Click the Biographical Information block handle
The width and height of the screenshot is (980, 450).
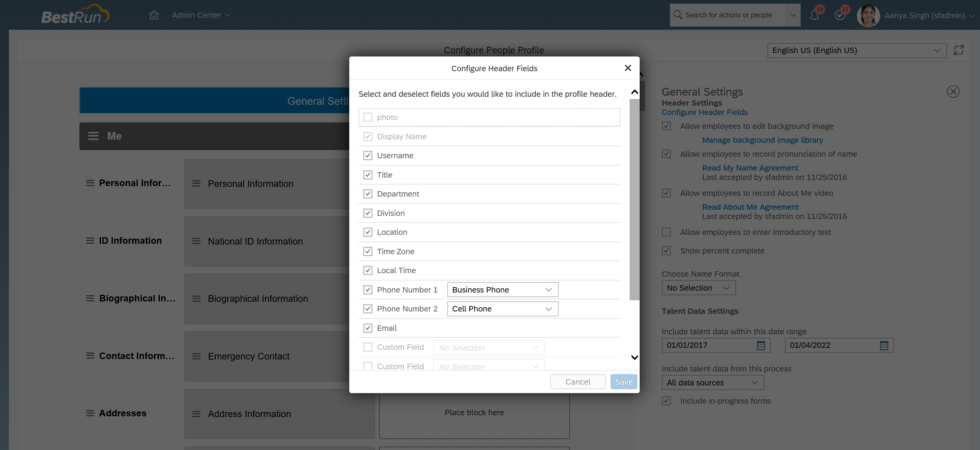[196, 299]
